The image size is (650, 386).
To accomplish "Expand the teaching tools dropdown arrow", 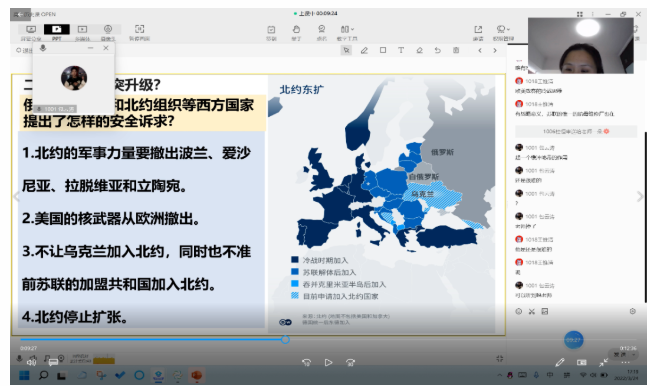I will 353,29.
